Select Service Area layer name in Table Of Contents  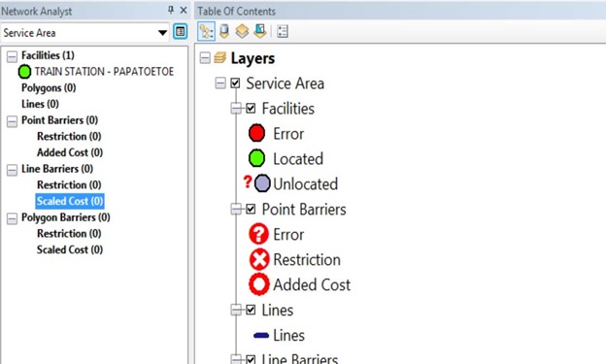tap(286, 83)
